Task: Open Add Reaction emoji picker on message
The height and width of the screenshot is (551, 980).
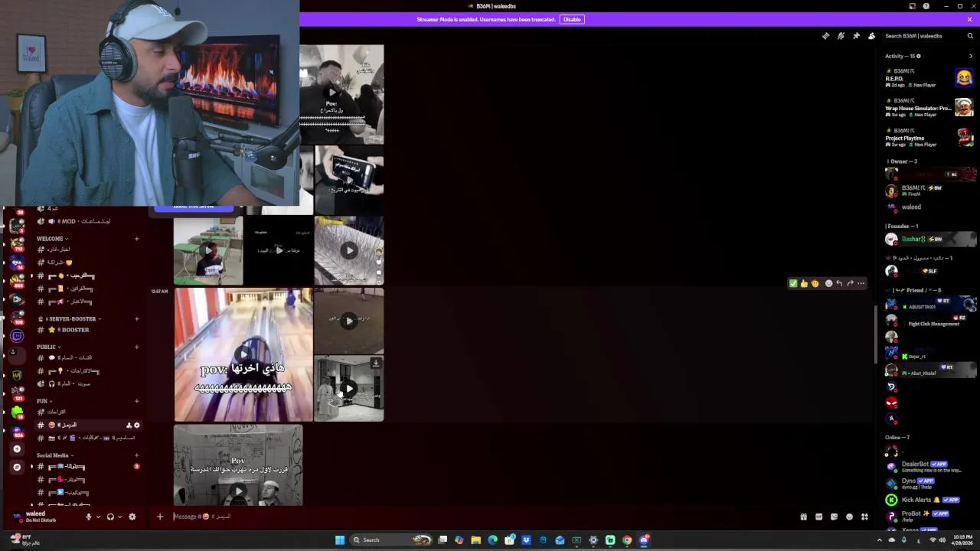Action: point(828,283)
